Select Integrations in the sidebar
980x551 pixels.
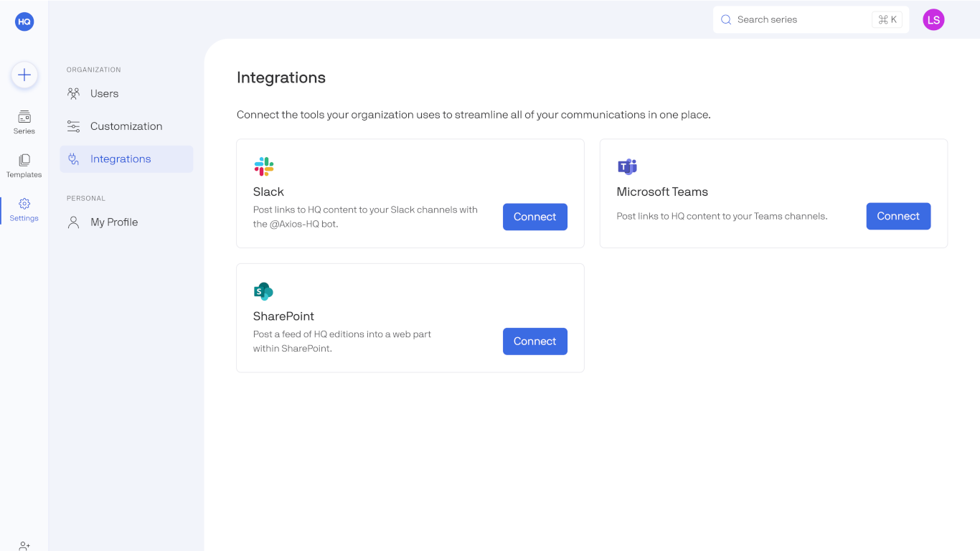pyautogui.click(x=121, y=159)
